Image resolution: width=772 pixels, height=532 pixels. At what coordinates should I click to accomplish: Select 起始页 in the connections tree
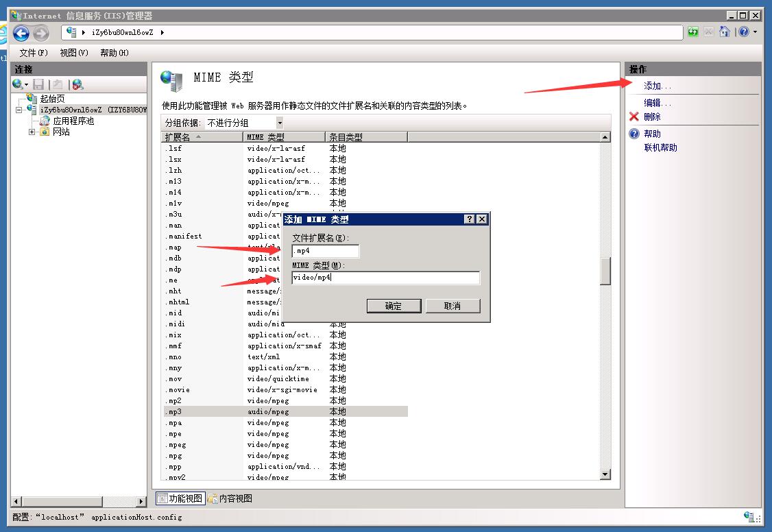(x=51, y=99)
